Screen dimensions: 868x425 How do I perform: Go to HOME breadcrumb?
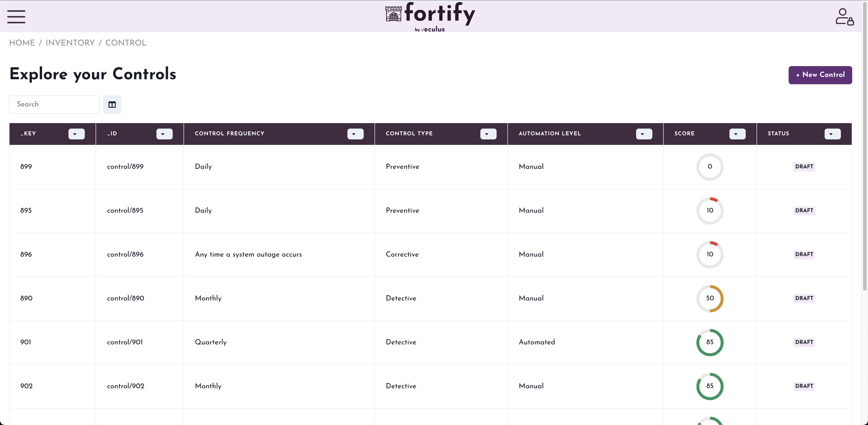click(x=22, y=43)
